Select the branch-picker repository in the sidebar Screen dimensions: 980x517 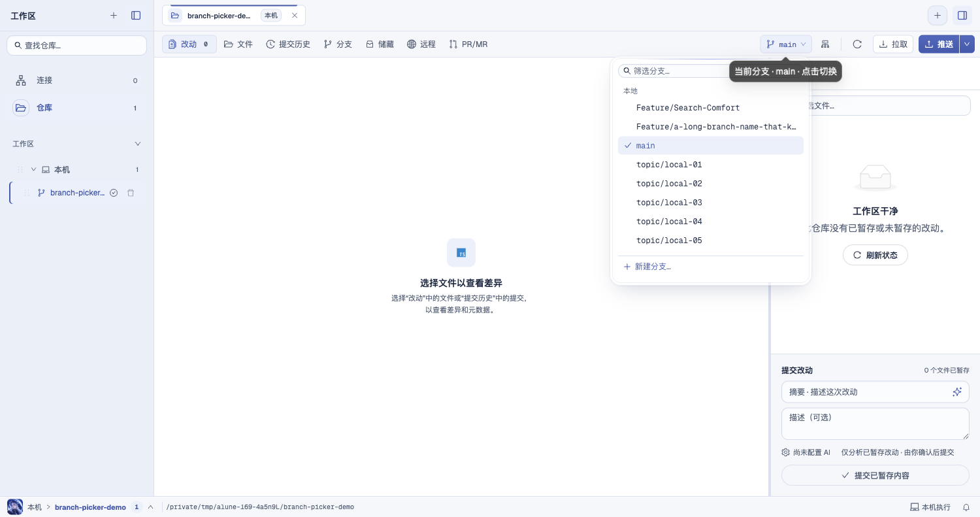77,193
